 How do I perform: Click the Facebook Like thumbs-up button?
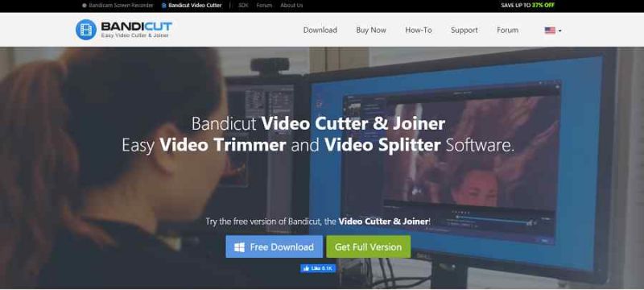(318, 268)
